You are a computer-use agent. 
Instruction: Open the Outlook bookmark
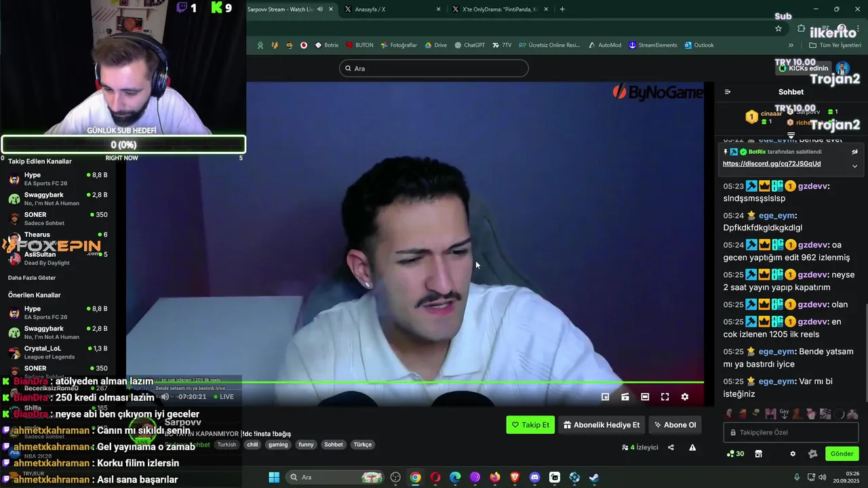click(698, 45)
